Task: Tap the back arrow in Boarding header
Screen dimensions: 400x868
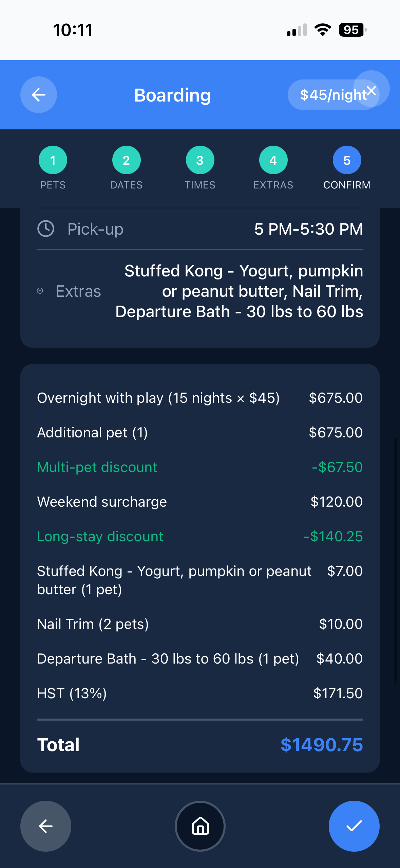Action: pos(39,95)
